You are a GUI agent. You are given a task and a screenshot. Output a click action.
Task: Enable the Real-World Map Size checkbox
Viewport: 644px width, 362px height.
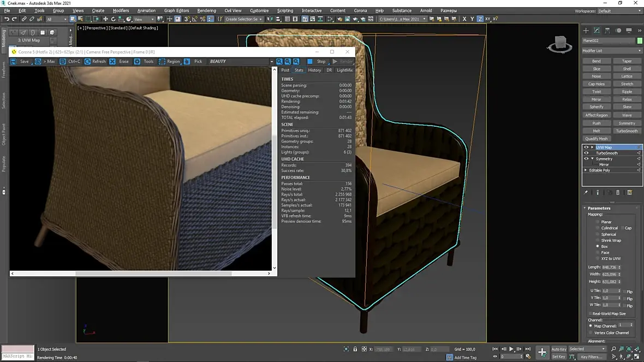pyautogui.click(x=591, y=313)
